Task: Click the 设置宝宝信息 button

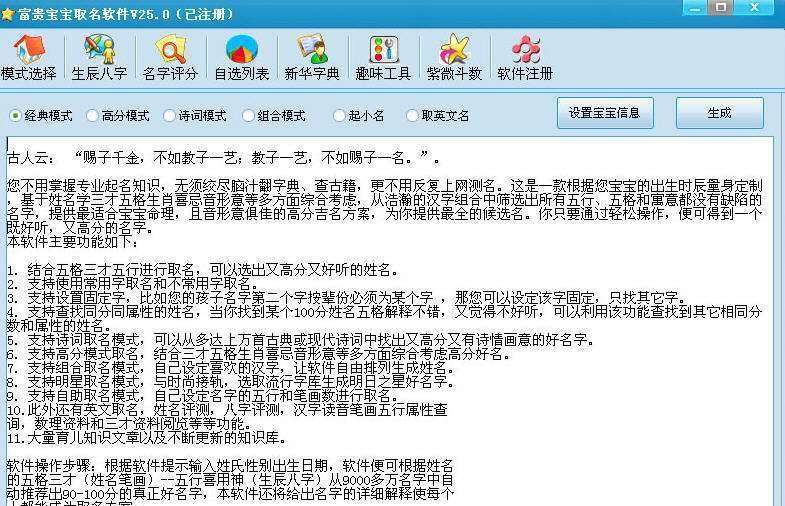Action: click(x=605, y=113)
